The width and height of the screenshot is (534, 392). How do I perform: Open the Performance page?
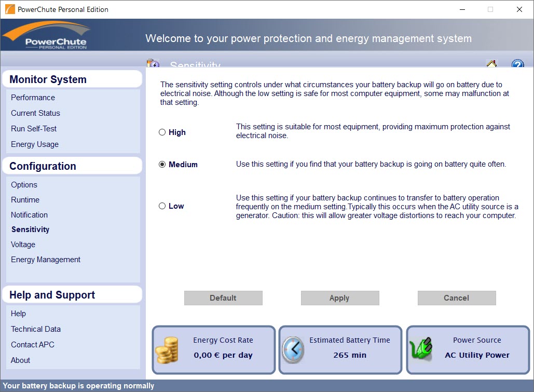pyautogui.click(x=33, y=98)
